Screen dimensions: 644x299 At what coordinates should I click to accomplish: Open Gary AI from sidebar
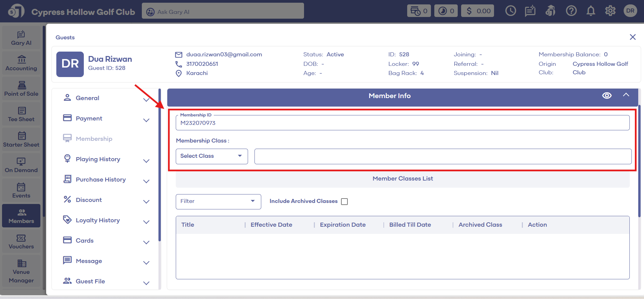21,38
